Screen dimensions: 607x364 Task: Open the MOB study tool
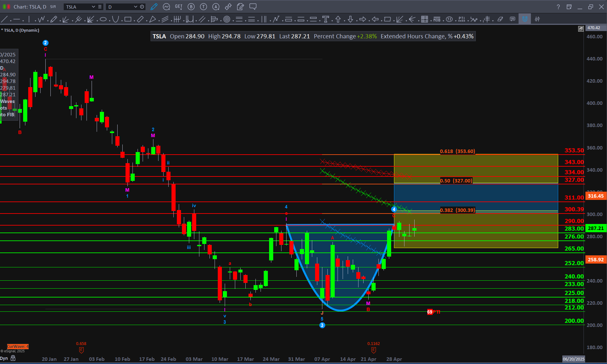click(x=437, y=19)
